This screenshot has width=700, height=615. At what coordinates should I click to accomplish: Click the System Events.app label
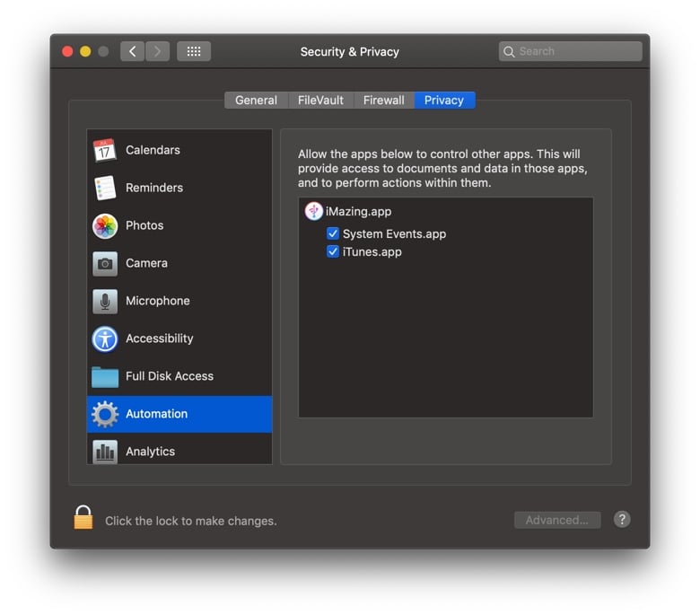tap(394, 233)
